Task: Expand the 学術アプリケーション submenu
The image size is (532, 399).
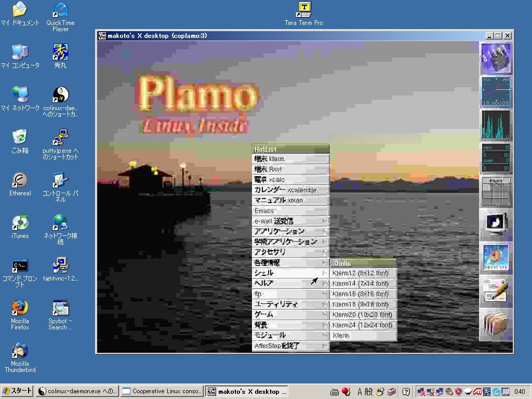Action: coord(291,242)
